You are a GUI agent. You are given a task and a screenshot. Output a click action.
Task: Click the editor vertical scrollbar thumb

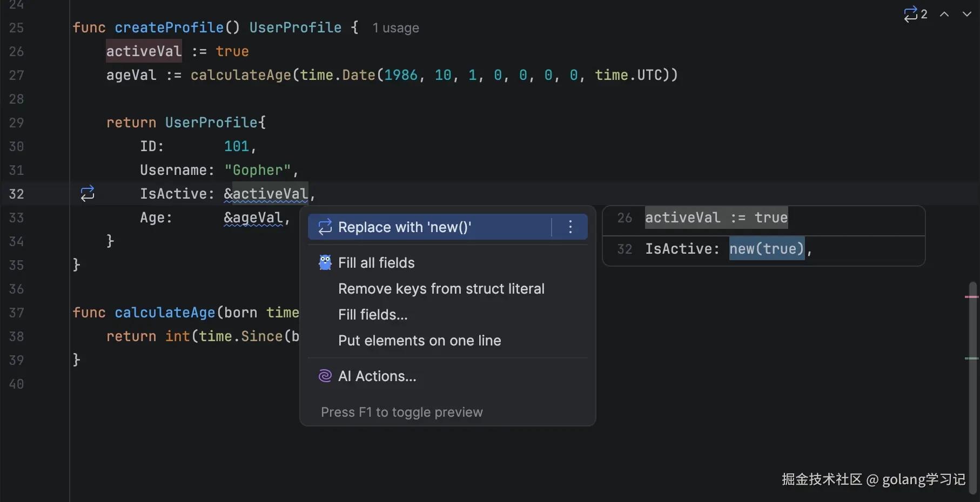tap(973, 388)
